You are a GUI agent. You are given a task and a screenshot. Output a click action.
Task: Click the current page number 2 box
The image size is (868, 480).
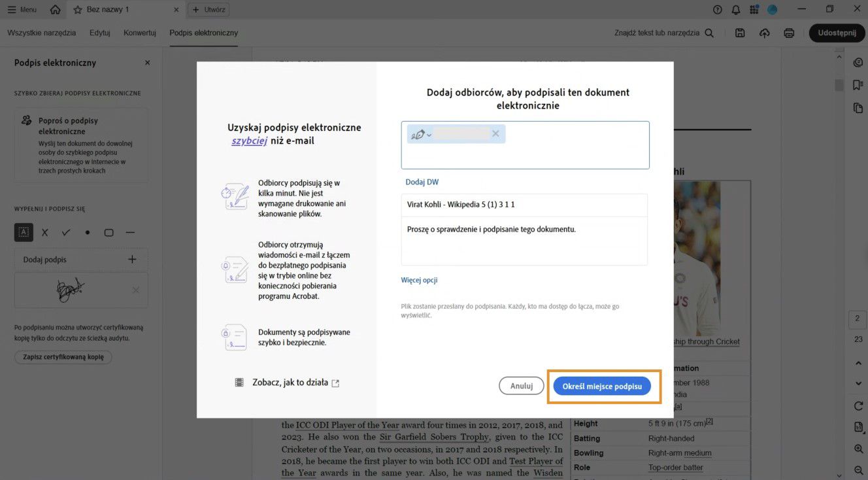coord(858,319)
